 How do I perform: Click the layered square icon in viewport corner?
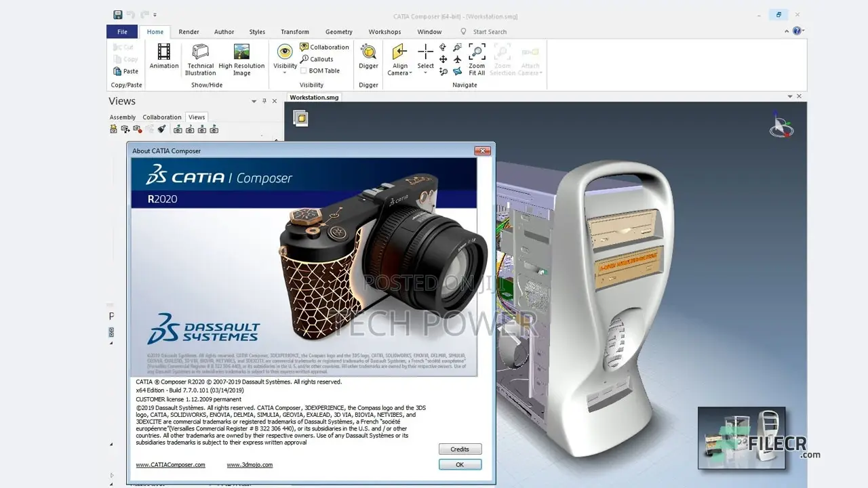pyautogui.click(x=300, y=119)
